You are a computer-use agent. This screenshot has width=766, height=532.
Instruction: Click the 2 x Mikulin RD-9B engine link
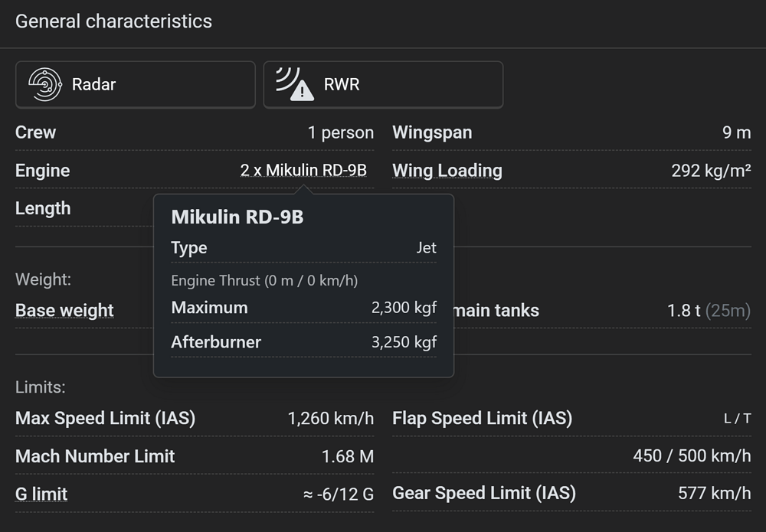303,170
